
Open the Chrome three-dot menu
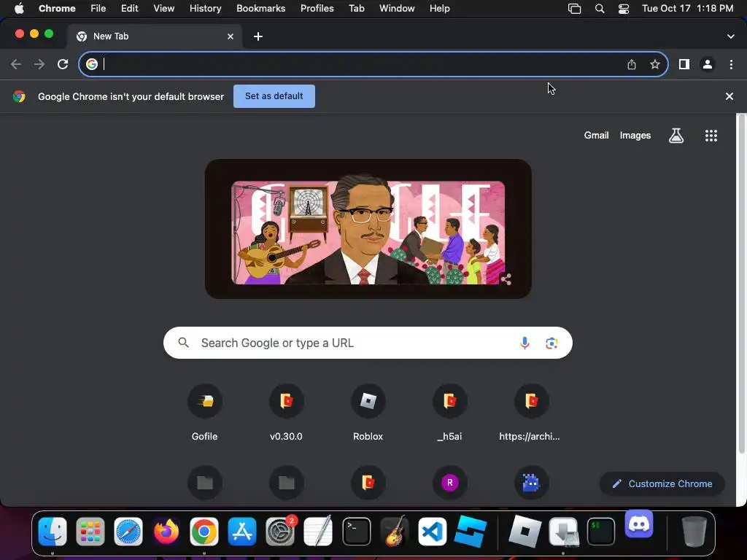point(731,64)
